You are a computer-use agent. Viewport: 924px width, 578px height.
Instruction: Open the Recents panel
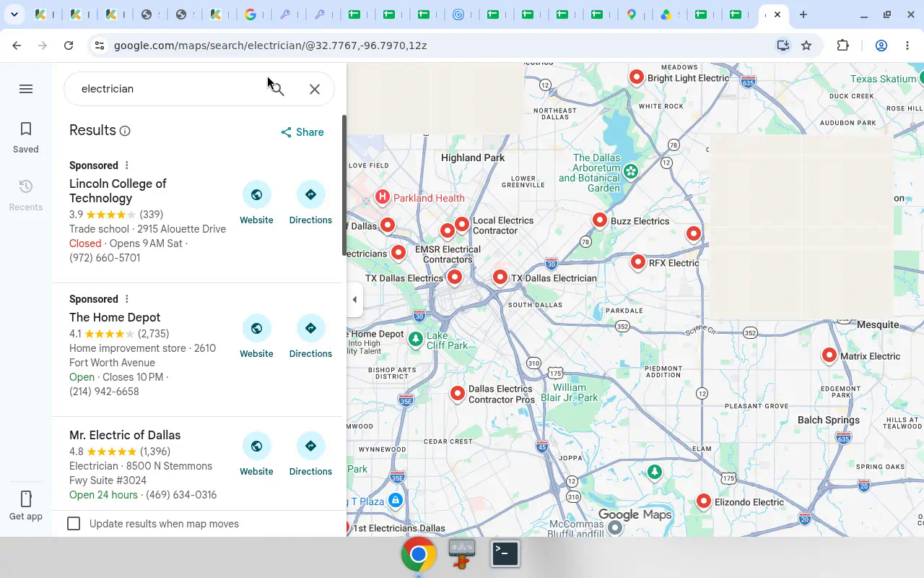pos(26,195)
